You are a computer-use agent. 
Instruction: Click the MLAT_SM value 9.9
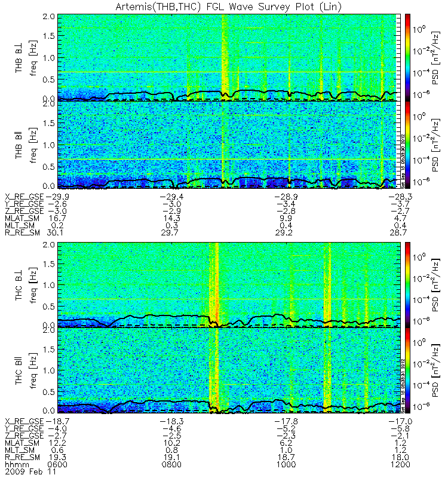(286, 218)
